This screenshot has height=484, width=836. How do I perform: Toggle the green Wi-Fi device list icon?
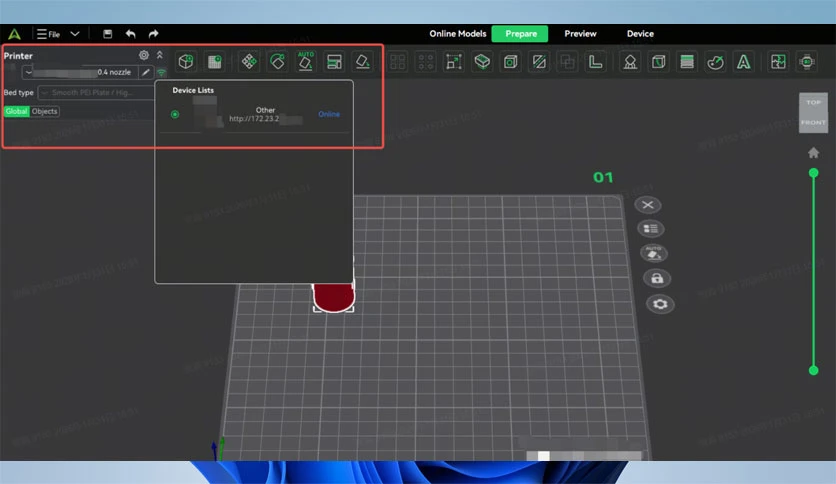point(161,72)
